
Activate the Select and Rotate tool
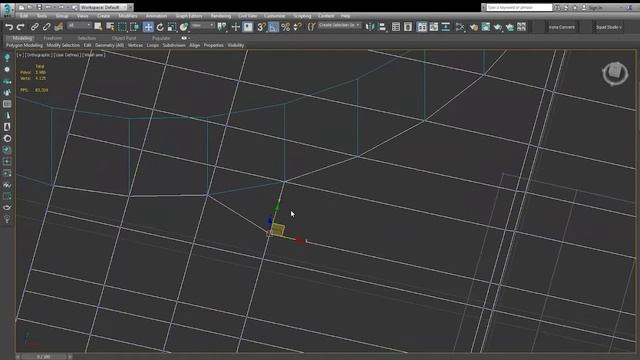pos(160,27)
